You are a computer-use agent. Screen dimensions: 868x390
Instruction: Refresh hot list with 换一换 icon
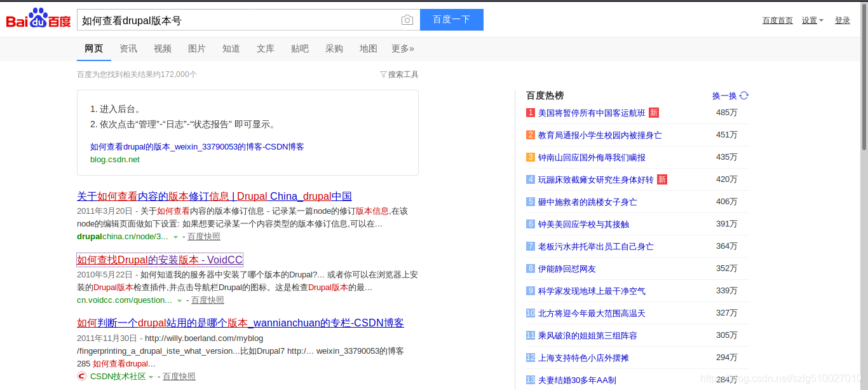(x=744, y=95)
